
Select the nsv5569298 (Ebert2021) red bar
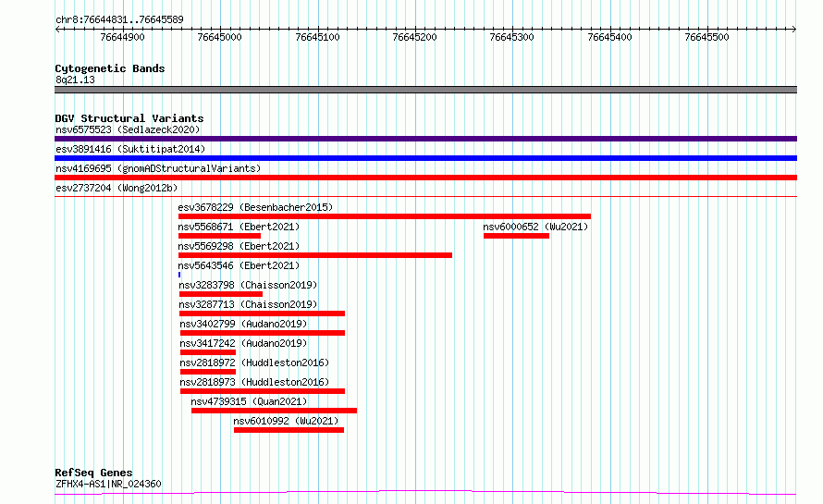pos(315,255)
